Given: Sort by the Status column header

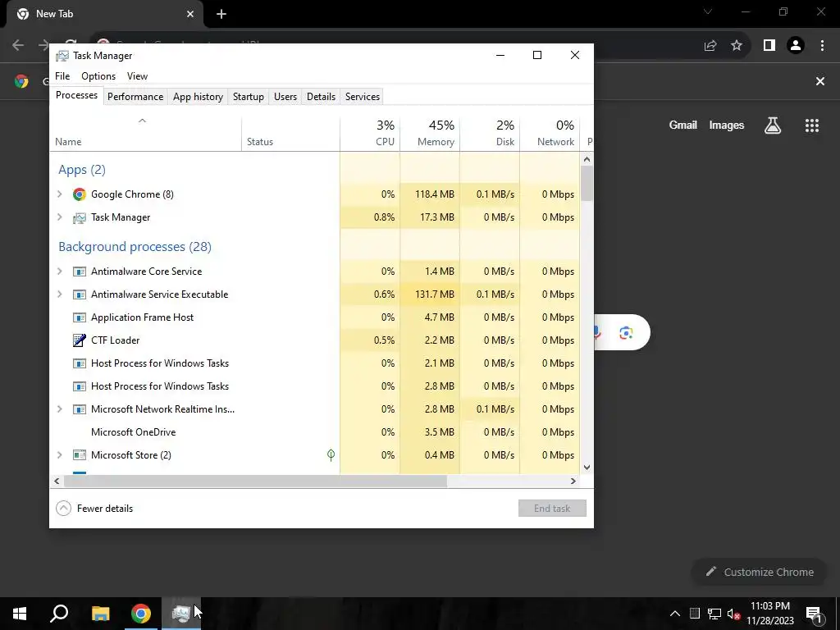Looking at the screenshot, I should click(291, 134).
